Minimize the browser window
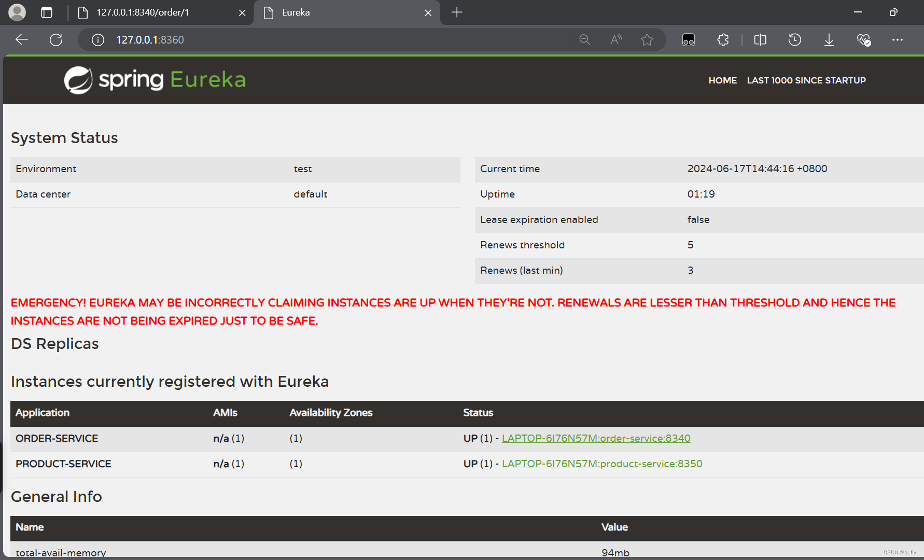Screen dimensions: 924x560 click(x=858, y=12)
